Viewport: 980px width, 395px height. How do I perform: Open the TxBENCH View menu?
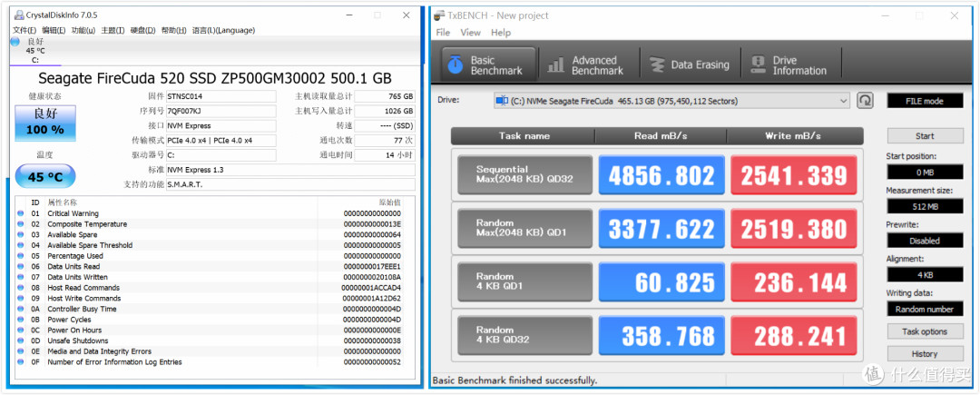[x=471, y=33]
